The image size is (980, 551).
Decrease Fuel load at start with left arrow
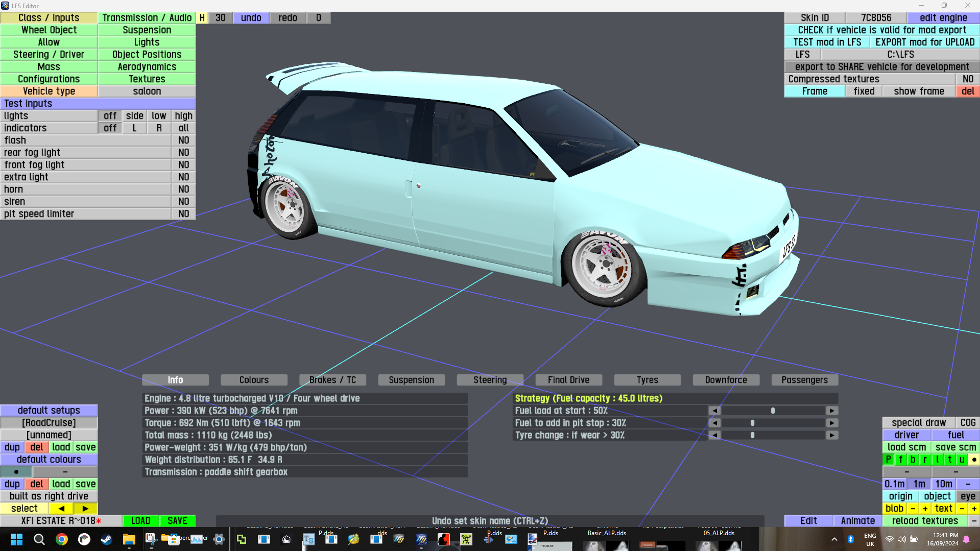pyautogui.click(x=714, y=411)
